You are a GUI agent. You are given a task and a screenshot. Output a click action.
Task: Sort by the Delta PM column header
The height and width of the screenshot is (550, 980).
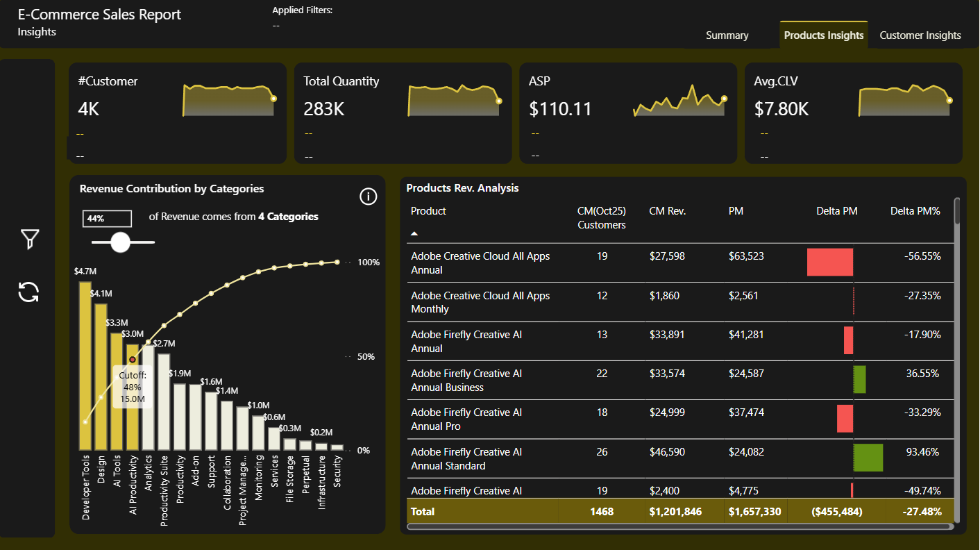(836, 211)
